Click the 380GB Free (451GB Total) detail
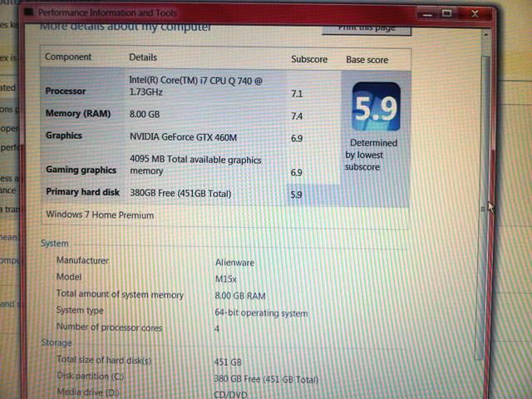Screen dimensions: 532x399 click(180, 194)
